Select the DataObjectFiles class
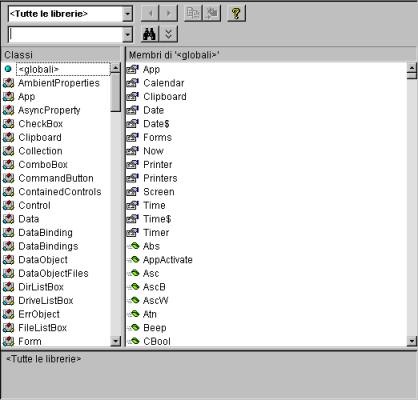Viewport: 418px width, 400px height. [x=53, y=274]
